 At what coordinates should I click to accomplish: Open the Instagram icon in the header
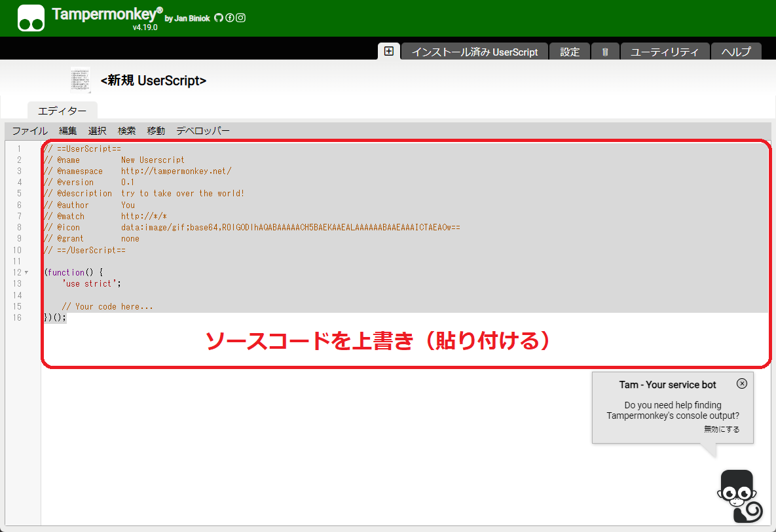click(x=240, y=18)
